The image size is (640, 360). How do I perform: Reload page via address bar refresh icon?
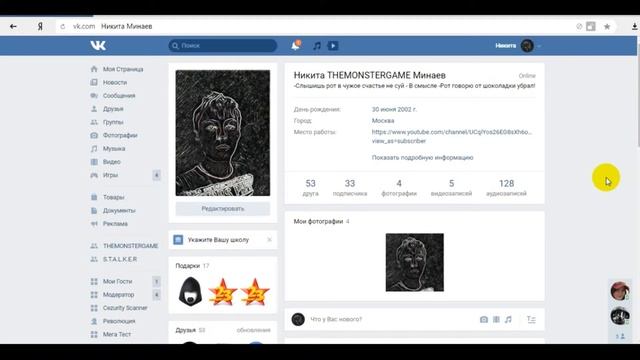click(x=62, y=27)
